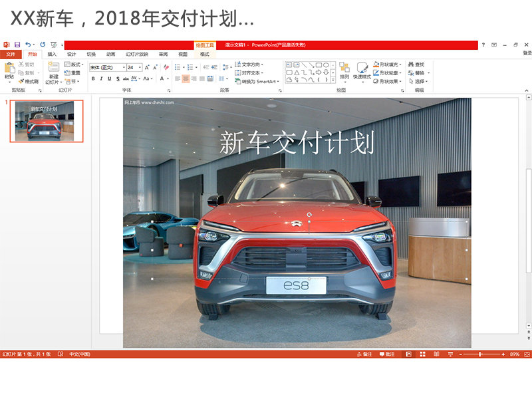The height and width of the screenshot is (399, 532).
Task: Select the oval shape in shapes gallery
Action: pos(326,65)
